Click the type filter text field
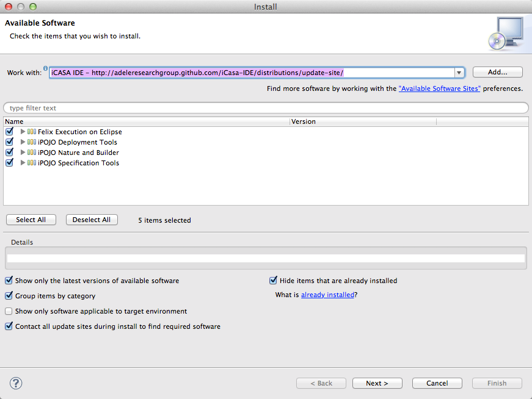 click(x=266, y=108)
